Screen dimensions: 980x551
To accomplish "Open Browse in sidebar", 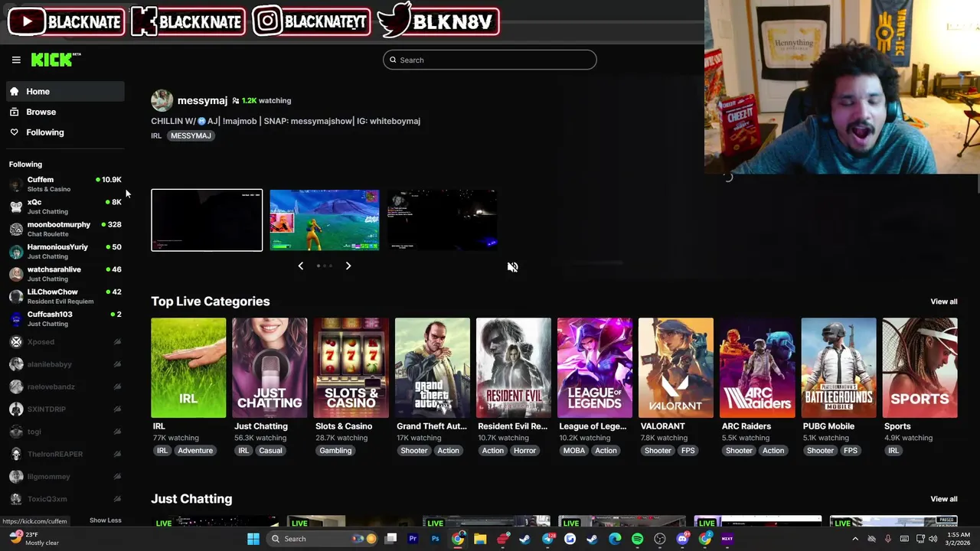I will (x=66, y=112).
